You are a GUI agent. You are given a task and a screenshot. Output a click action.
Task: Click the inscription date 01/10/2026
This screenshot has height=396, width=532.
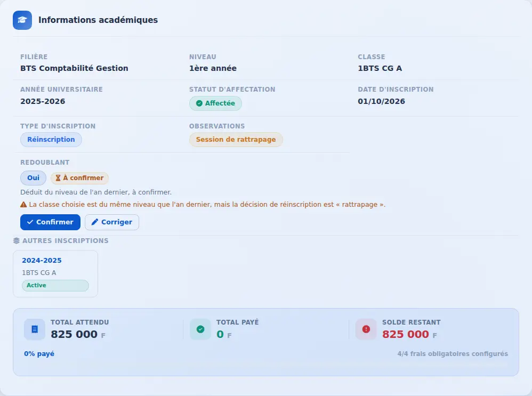point(381,101)
